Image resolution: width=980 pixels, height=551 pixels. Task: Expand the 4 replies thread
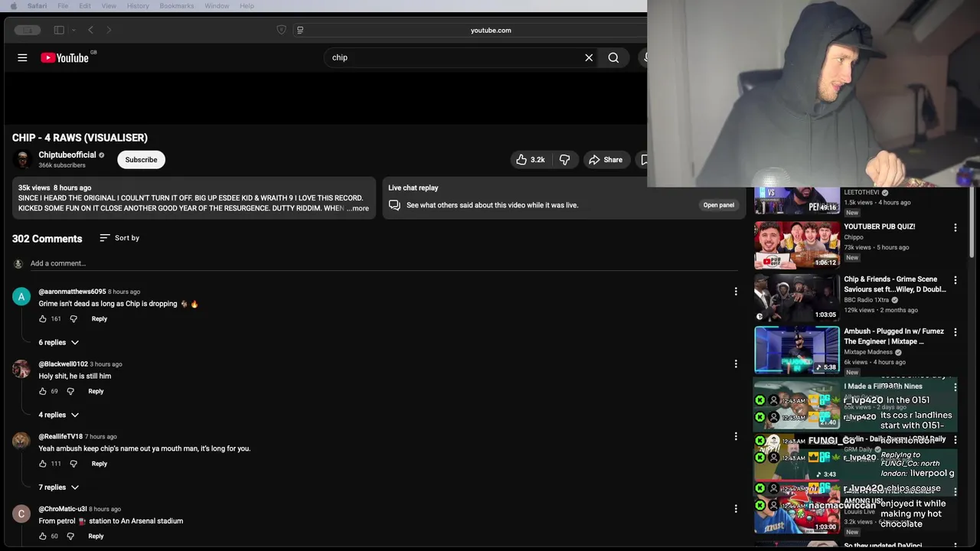59,415
